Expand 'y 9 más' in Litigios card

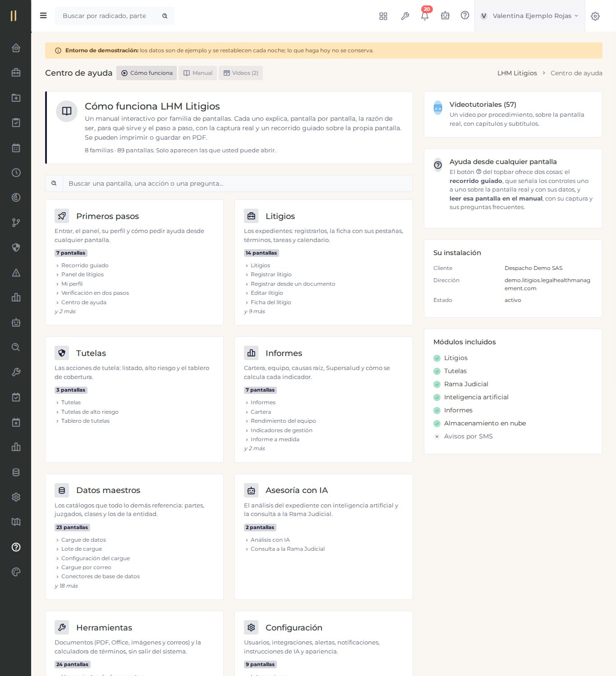pos(254,311)
